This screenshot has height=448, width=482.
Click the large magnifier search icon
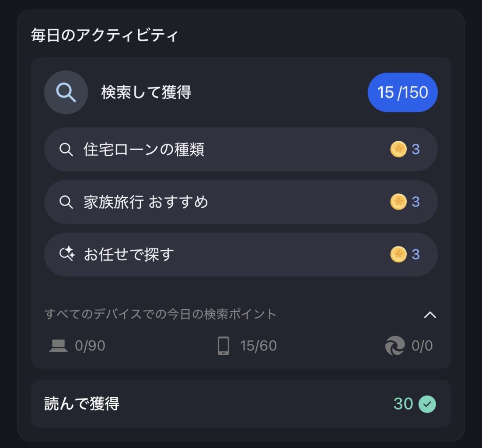coord(66,93)
